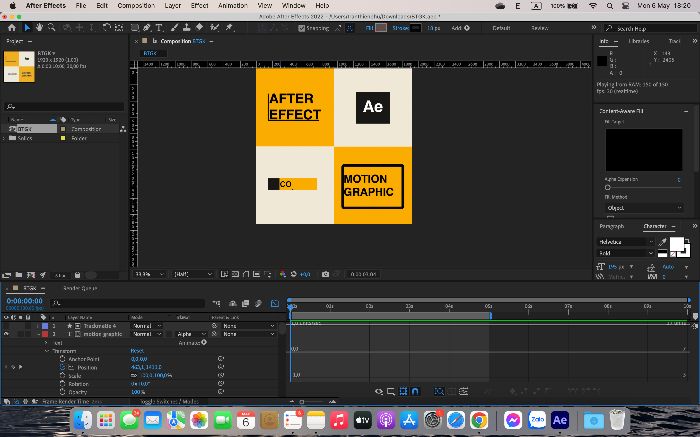This screenshot has width=700, height=437.
Task: Select the Puppet Pin tool
Action: (x=229, y=28)
